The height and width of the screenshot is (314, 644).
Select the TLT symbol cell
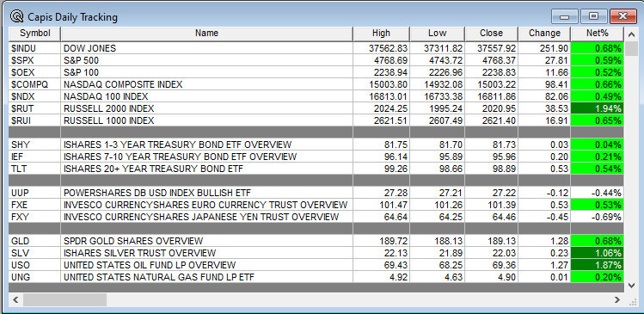35,169
